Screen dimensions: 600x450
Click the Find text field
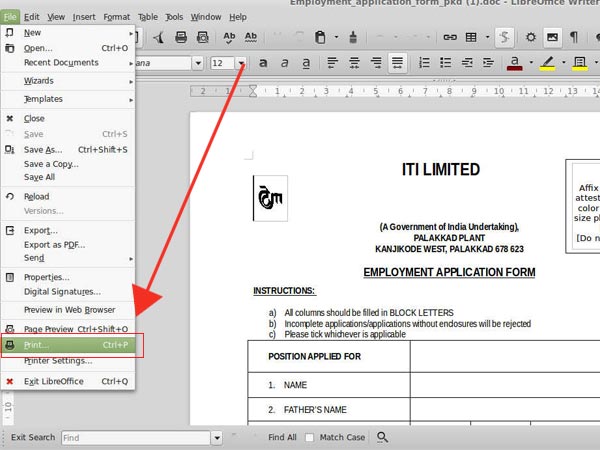(x=135, y=438)
